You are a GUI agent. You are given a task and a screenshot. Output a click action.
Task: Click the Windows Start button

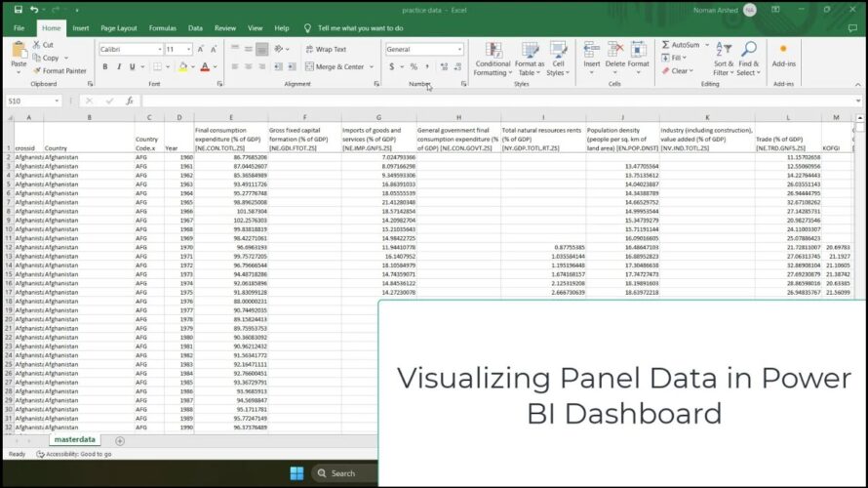296,473
